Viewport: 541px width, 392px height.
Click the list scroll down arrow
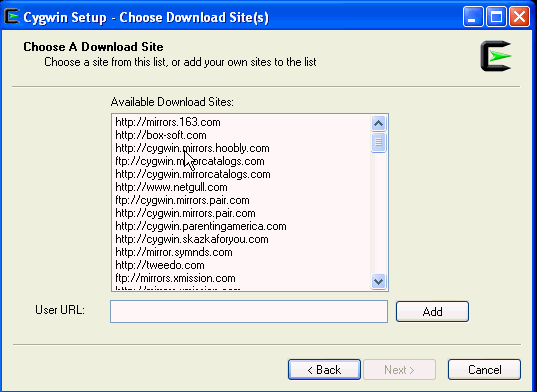[x=378, y=281]
